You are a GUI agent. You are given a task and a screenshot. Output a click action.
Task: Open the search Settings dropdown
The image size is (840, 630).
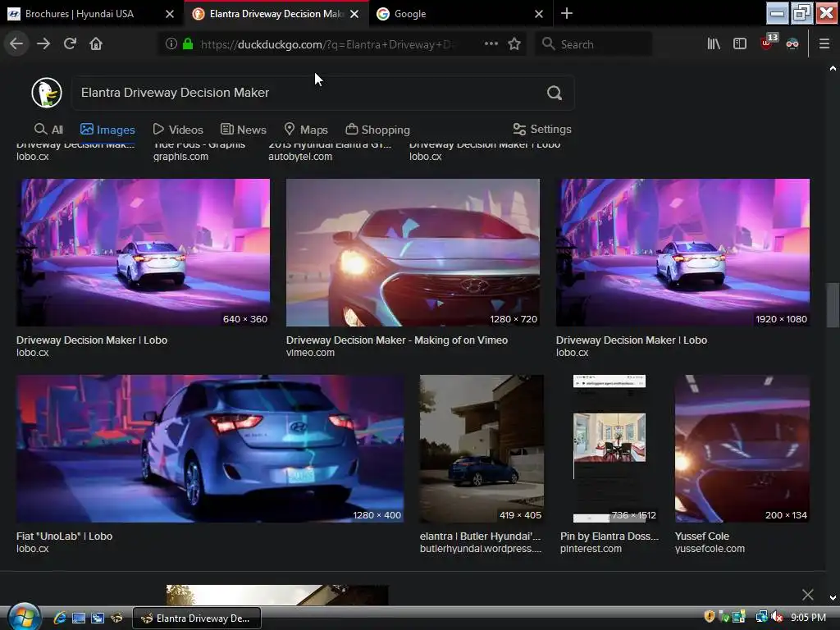coord(542,129)
